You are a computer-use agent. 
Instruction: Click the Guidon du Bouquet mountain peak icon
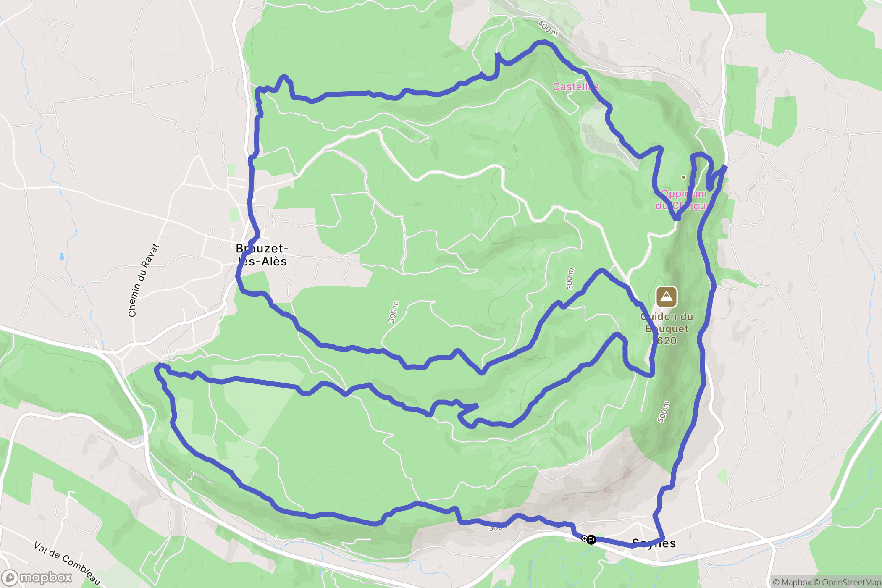(667, 297)
